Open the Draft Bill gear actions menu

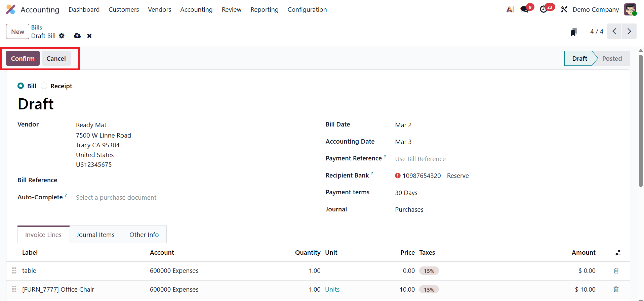click(62, 36)
